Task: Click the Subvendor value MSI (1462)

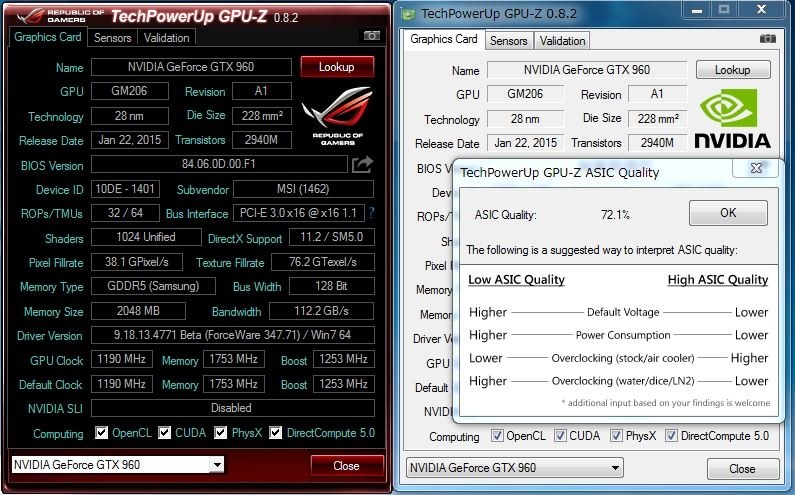Action: [x=303, y=189]
